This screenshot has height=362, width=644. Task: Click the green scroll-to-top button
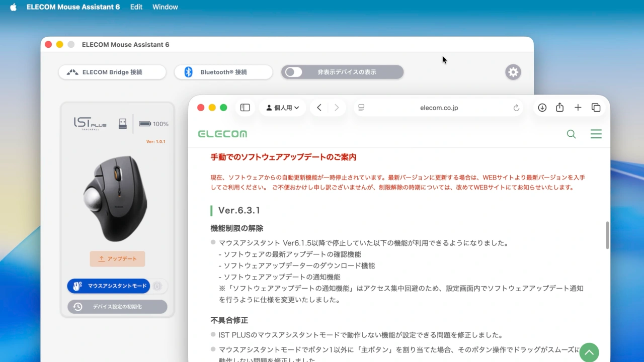pos(589,352)
